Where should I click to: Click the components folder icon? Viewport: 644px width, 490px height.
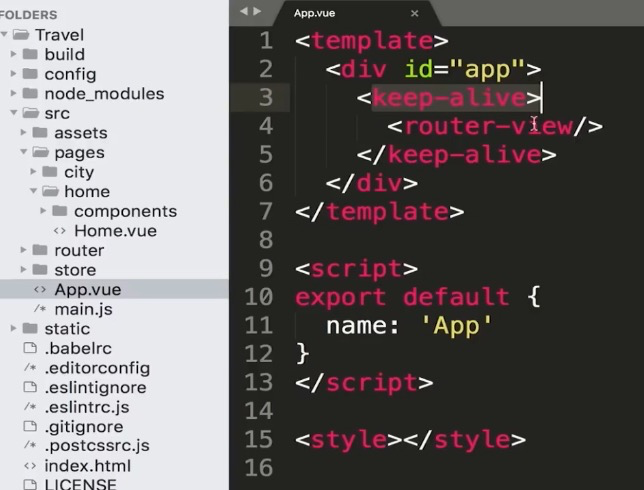tap(60, 211)
